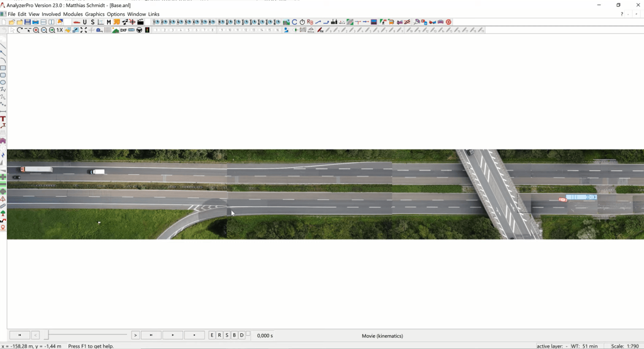The image size is (644, 349).
Task: Open the Modules menu
Action: pos(73,14)
